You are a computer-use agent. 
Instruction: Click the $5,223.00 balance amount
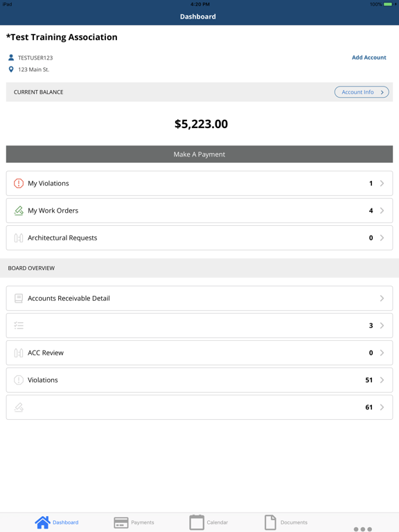tap(201, 124)
